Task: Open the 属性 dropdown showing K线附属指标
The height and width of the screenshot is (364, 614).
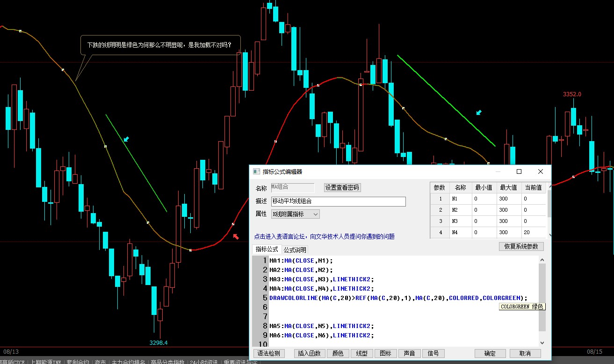Action: point(296,214)
